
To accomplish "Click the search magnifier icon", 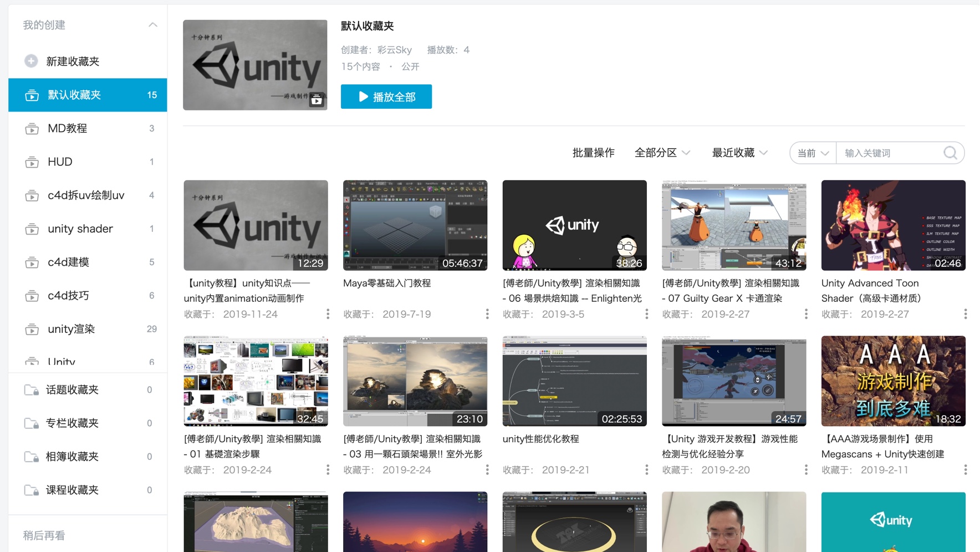I will 950,153.
